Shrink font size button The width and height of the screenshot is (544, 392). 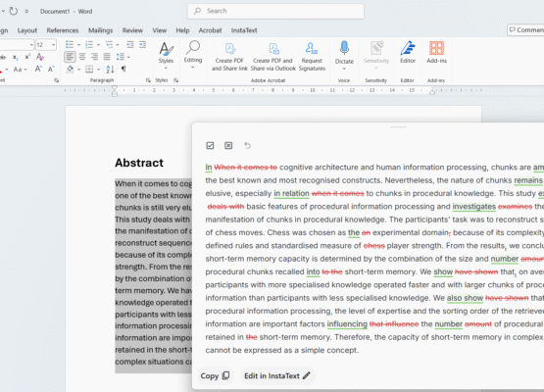[x=51, y=69]
